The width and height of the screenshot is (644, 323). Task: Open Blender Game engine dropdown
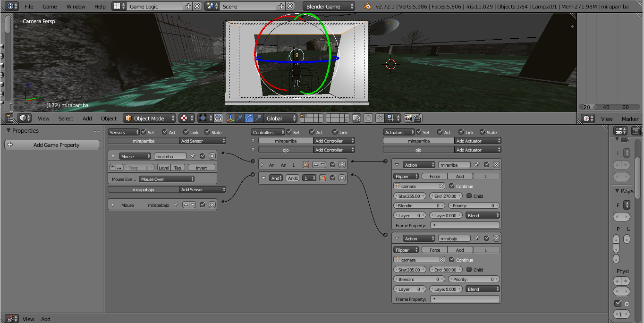click(x=329, y=7)
